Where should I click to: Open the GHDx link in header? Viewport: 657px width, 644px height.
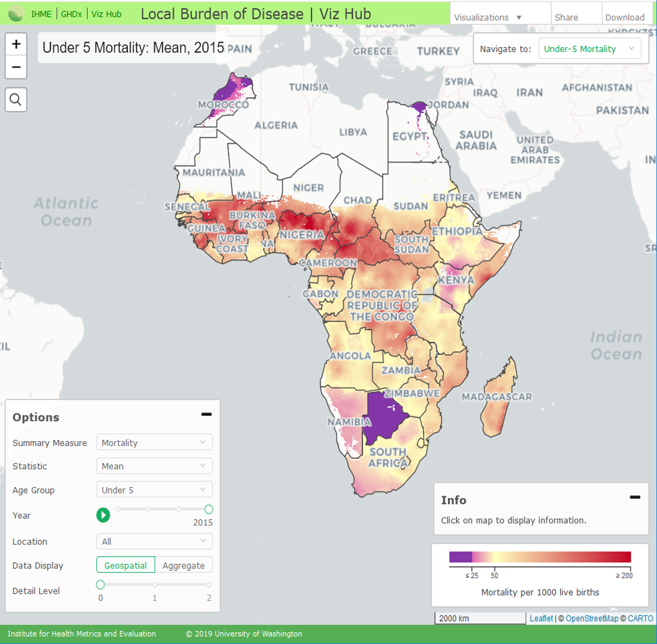(71, 14)
